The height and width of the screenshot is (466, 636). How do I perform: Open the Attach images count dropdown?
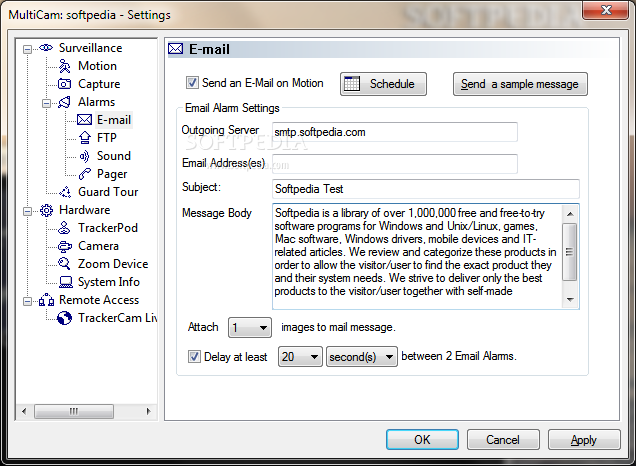250,327
